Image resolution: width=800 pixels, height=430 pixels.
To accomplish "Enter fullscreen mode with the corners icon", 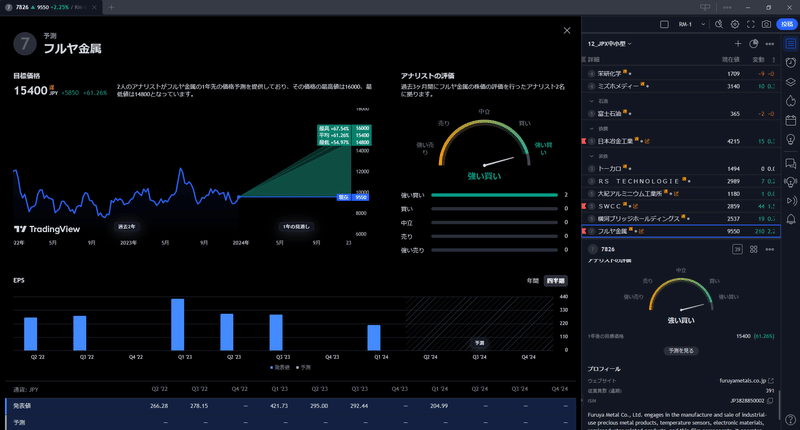I will (x=751, y=24).
